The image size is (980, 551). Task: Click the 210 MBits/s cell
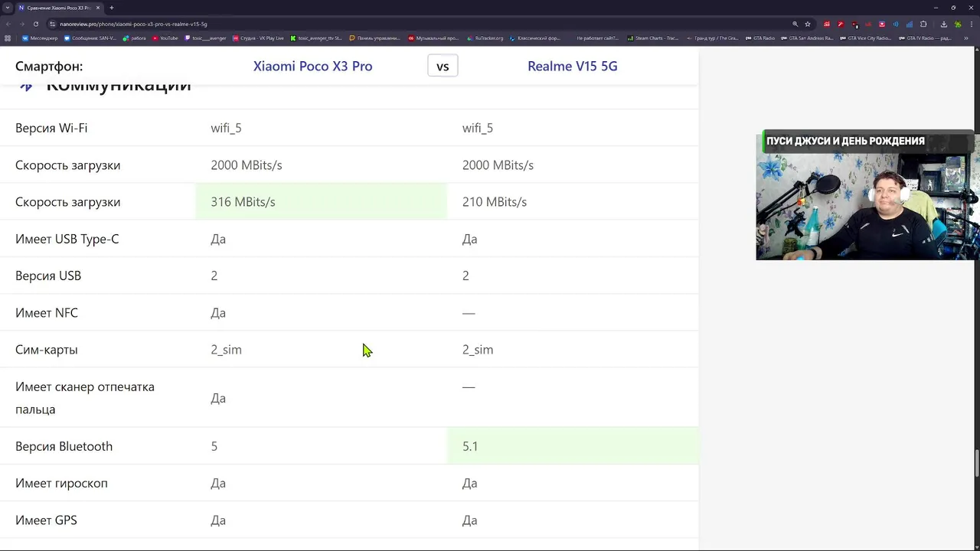[573, 202]
